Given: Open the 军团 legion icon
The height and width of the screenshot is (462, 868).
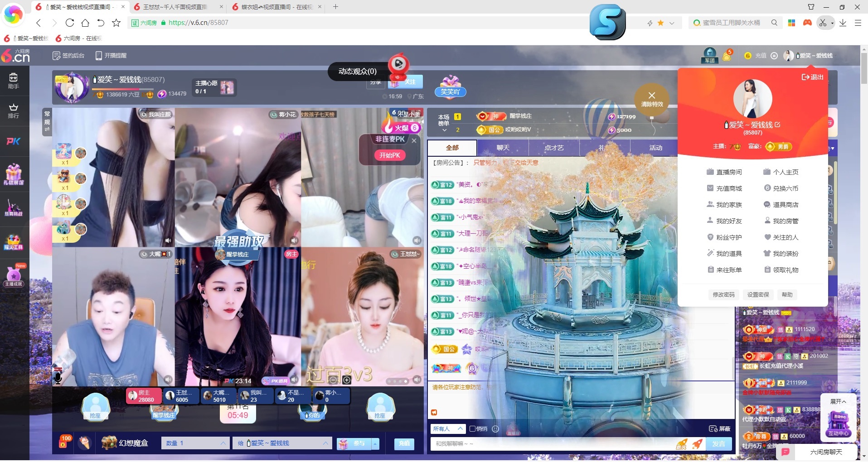Looking at the screenshot, I should (x=709, y=55).
